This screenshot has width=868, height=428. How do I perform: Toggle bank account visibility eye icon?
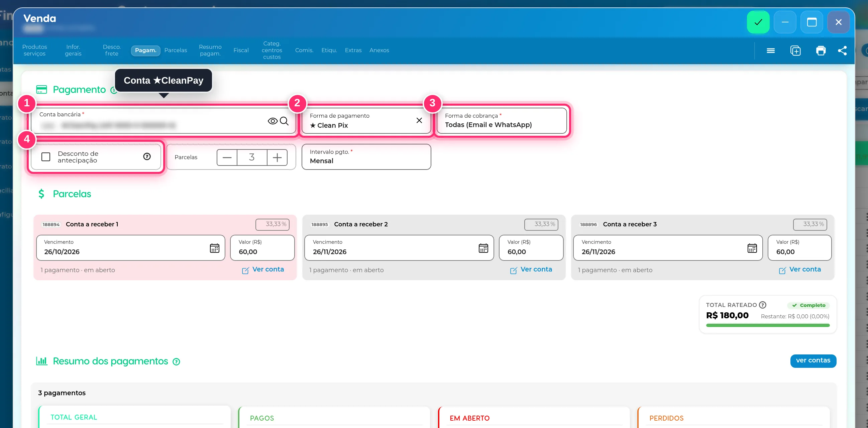tap(273, 121)
